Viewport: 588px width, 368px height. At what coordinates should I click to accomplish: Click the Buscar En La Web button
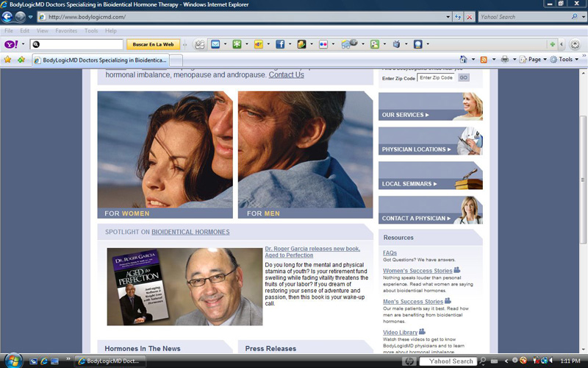pyautogui.click(x=153, y=44)
